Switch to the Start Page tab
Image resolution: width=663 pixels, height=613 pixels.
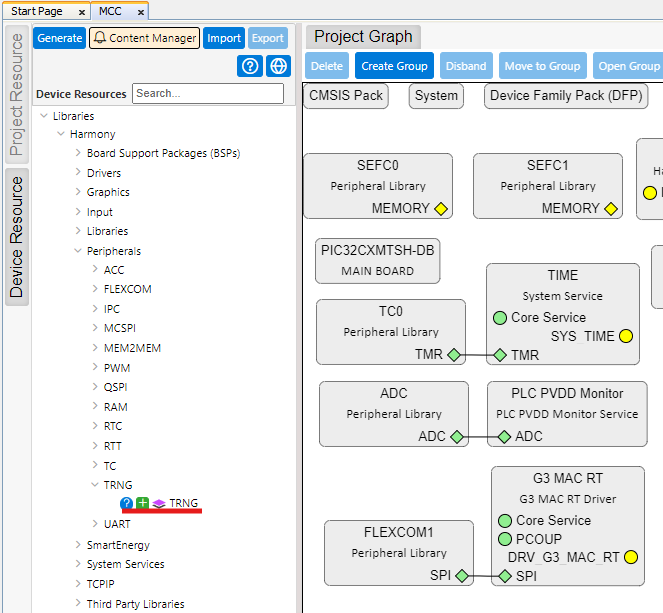[37, 11]
